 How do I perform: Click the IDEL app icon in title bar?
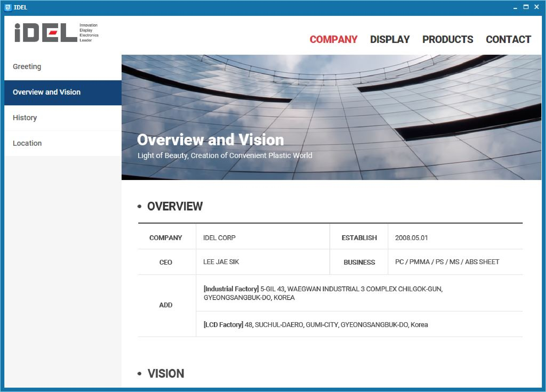(x=8, y=7)
